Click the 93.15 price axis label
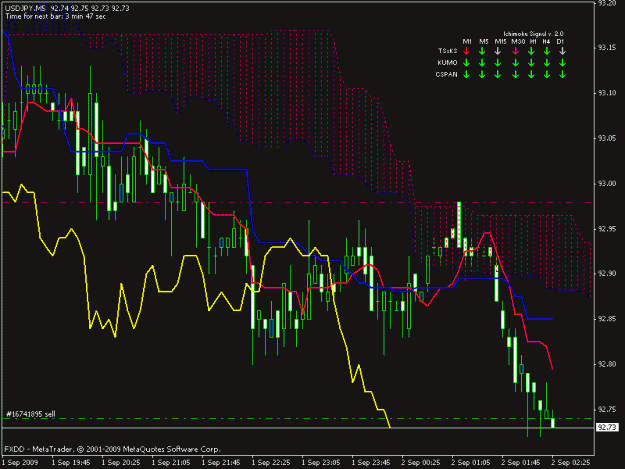Screen dimensions: 625x469 pos(607,48)
